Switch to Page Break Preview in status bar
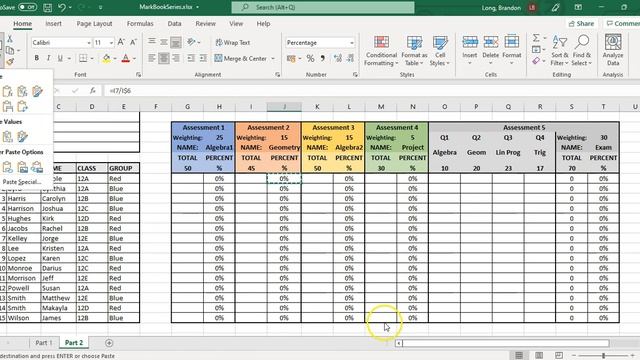The image size is (640, 360). click(559, 356)
